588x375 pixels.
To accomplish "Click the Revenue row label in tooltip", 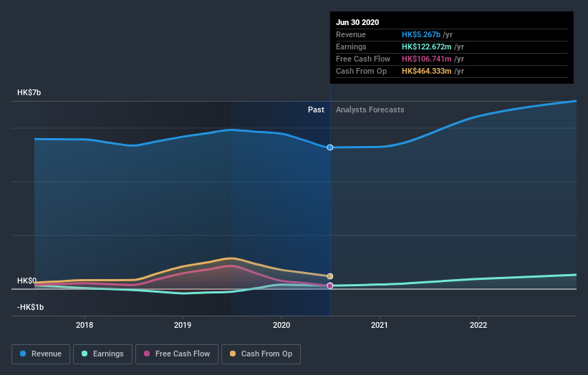I will coord(351,34).
